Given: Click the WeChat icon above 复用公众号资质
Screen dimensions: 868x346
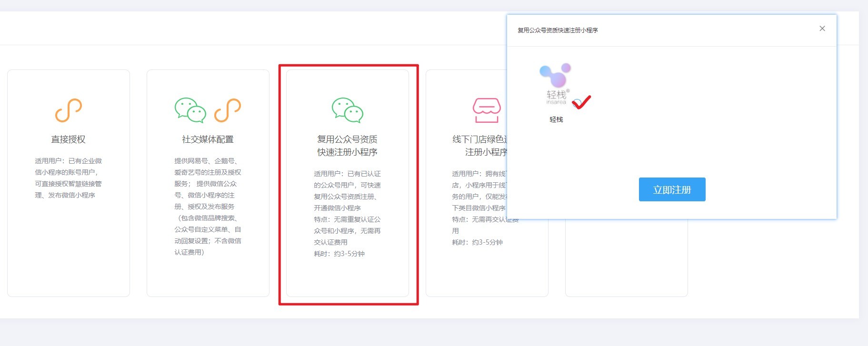Looking at the screenshot, I should (348, 110).
